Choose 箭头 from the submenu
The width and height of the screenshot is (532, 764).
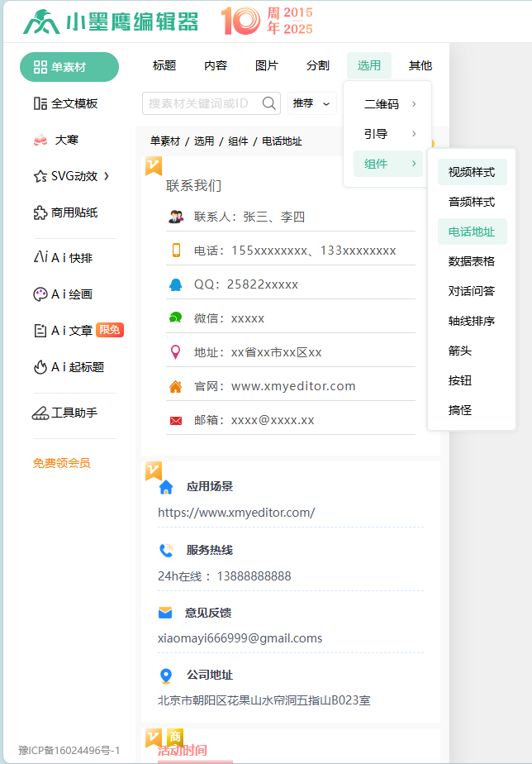472,351
